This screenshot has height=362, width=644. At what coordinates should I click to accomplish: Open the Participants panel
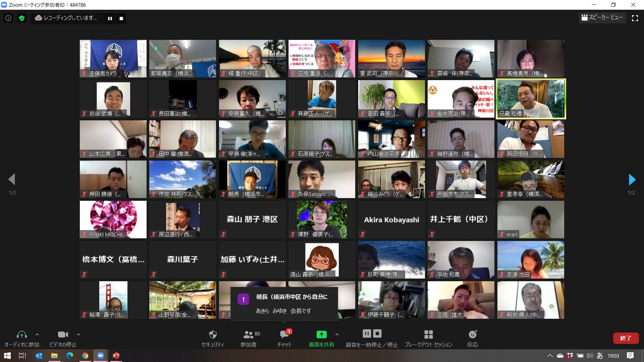tap(249, 335)
